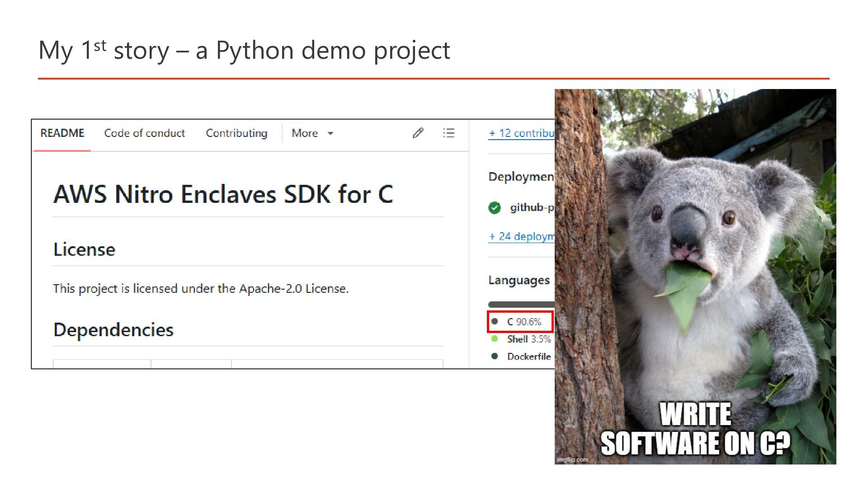
Task: Click the C language gray dot
Action: tap(495, 321)
